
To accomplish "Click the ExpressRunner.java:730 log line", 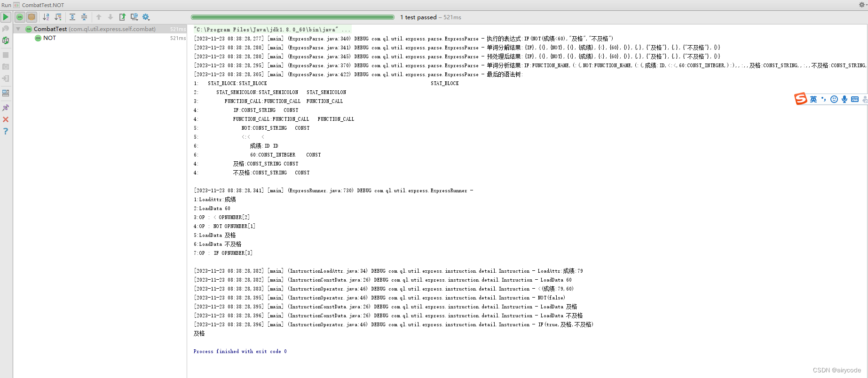I will click(333, 190).
